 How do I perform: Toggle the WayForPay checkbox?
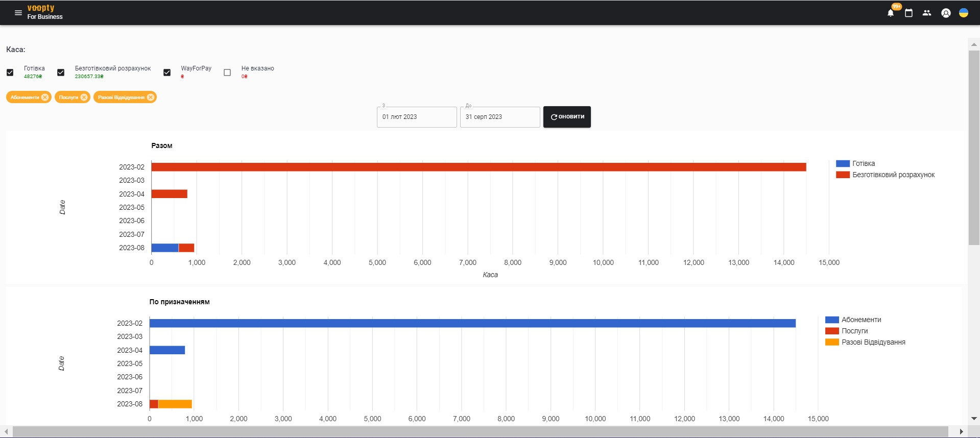(x=167, y=72)
